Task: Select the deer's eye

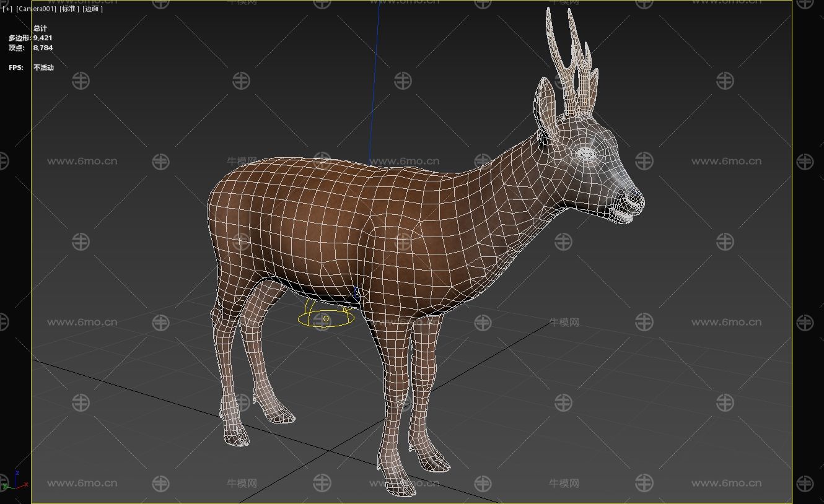Action: 586,153
